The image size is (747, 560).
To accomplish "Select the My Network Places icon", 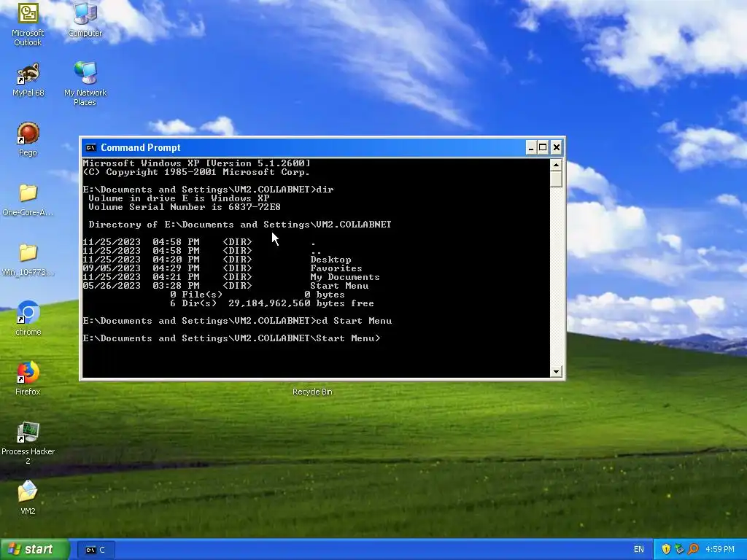I will point(85,84).
